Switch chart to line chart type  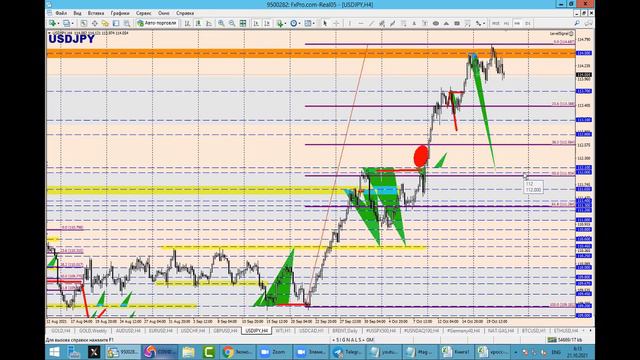(x=209, y=23)
